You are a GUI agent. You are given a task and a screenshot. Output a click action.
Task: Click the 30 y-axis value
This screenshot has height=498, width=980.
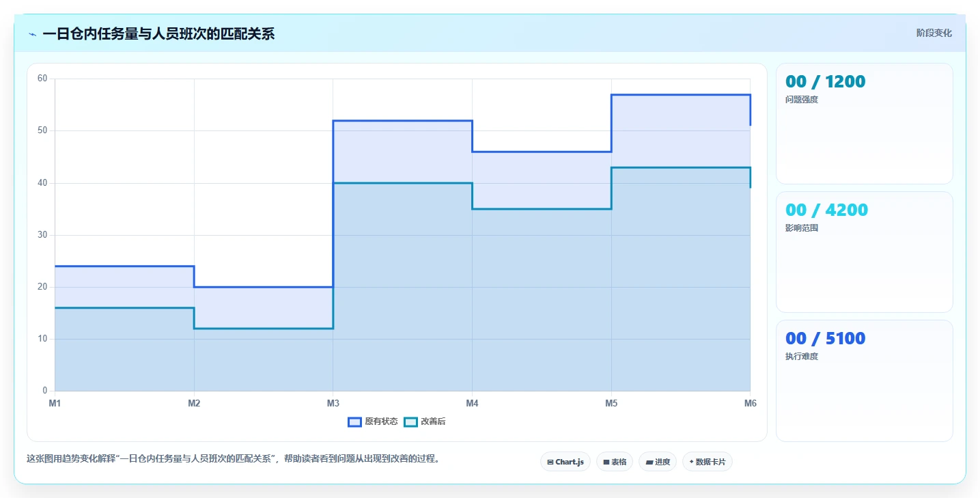click(42, 235)
